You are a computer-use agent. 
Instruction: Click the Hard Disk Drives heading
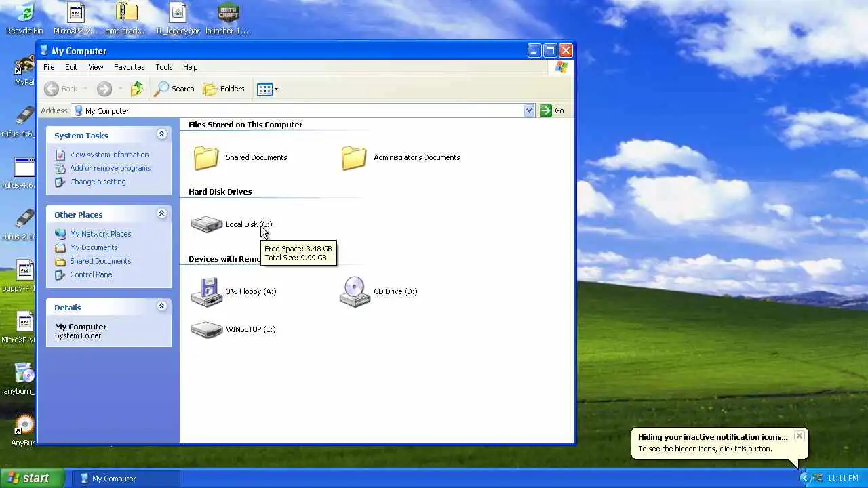pyautogui.click(x=220, y=192)
